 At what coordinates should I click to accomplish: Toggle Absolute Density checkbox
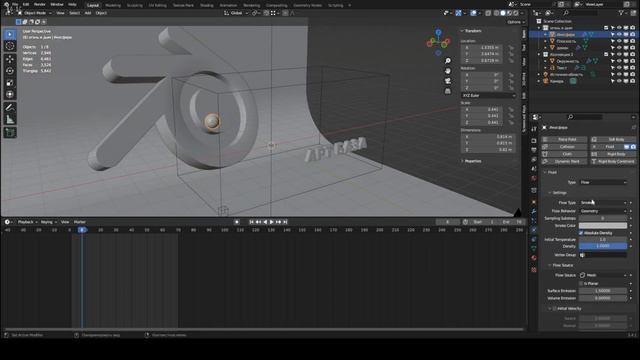click(x=581, y=233)
